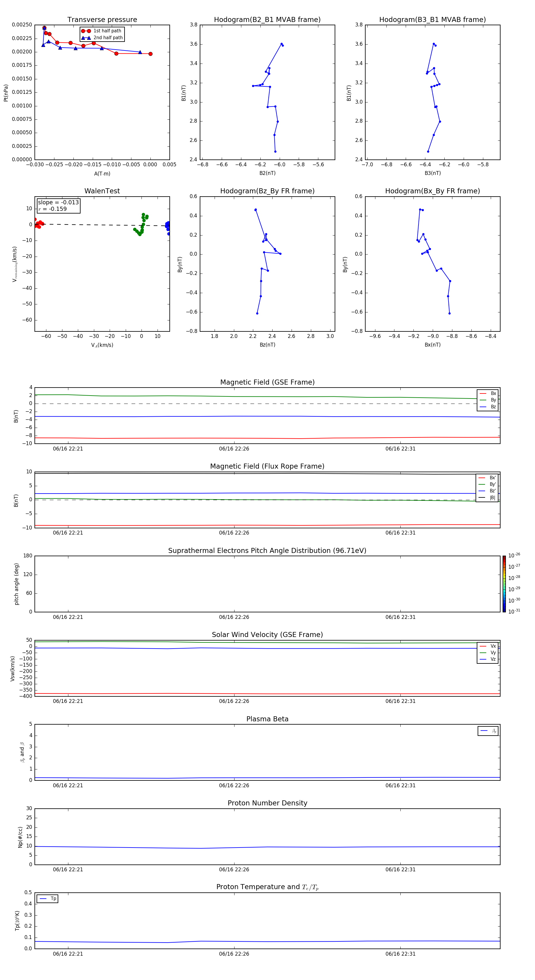The height and width of the screenshot is (980, 535).
Task: Click the 'Vsw(km/s)' y-axis label
Action: (x=12, y=668)
